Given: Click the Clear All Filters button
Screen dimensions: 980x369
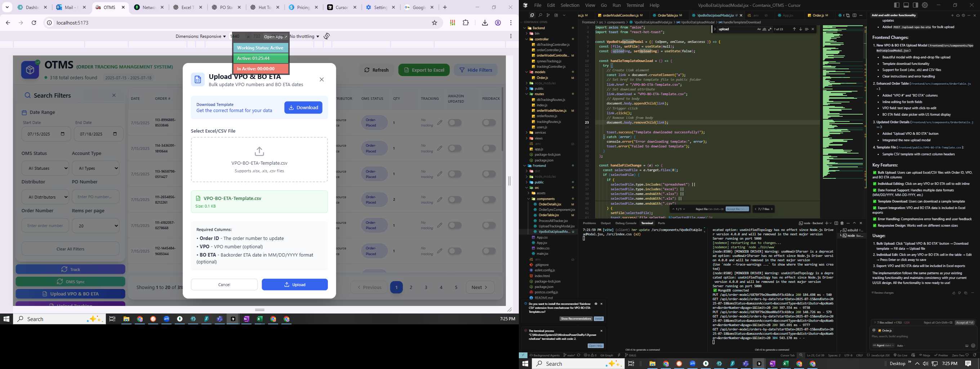Looking at the screenshot, I should coord(70,249).
